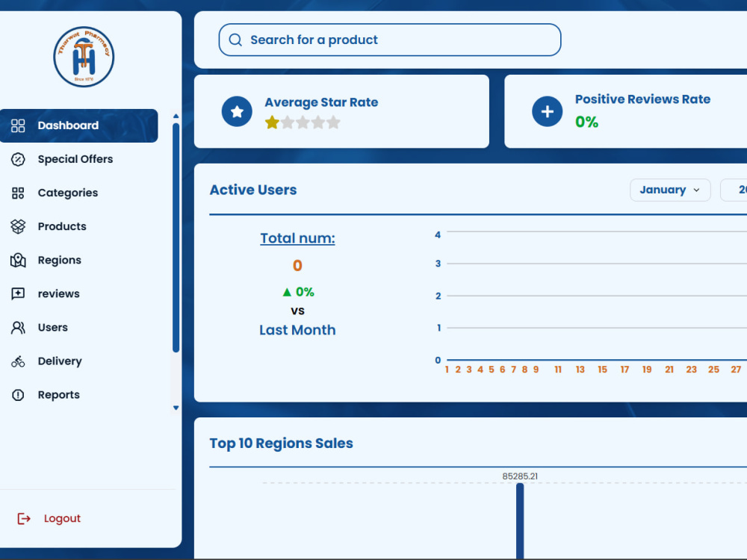Screen dimensions: 747x560
Task: Click in the Search for a product field
Action: tap(390, 40)
